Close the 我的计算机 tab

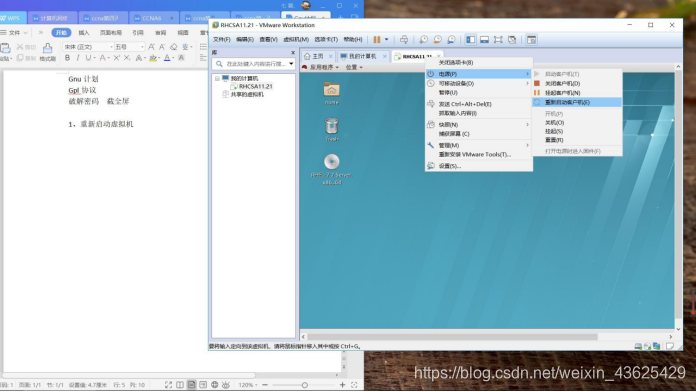(x=385, y=56)
